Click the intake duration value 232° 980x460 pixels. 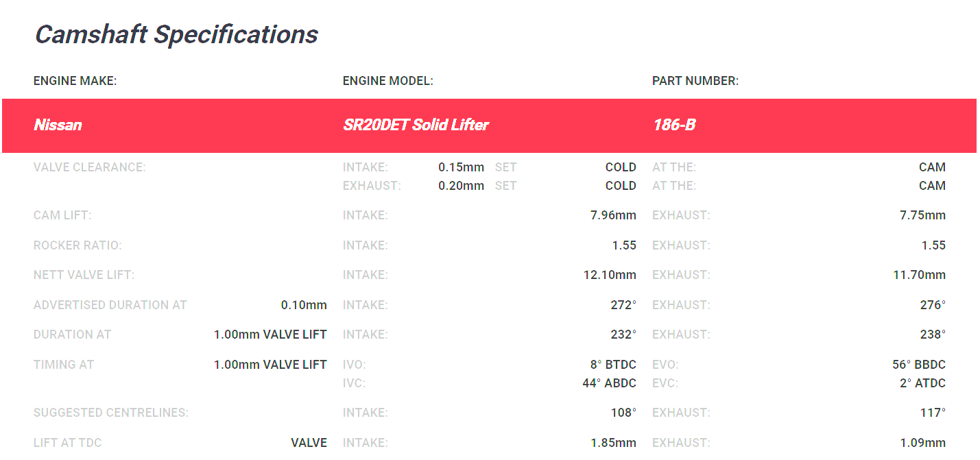point(623,335)
